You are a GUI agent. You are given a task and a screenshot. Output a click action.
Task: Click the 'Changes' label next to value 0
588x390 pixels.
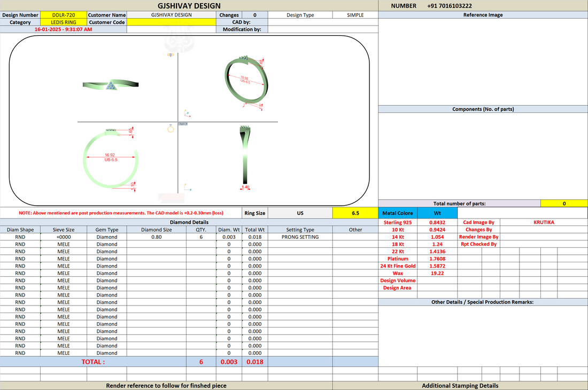coord(229,15)
